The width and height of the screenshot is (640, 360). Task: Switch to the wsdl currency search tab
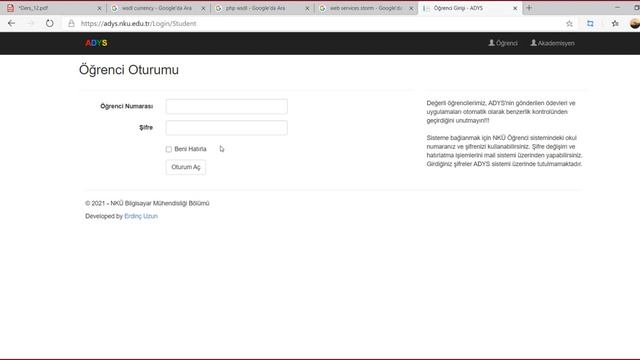157,8
